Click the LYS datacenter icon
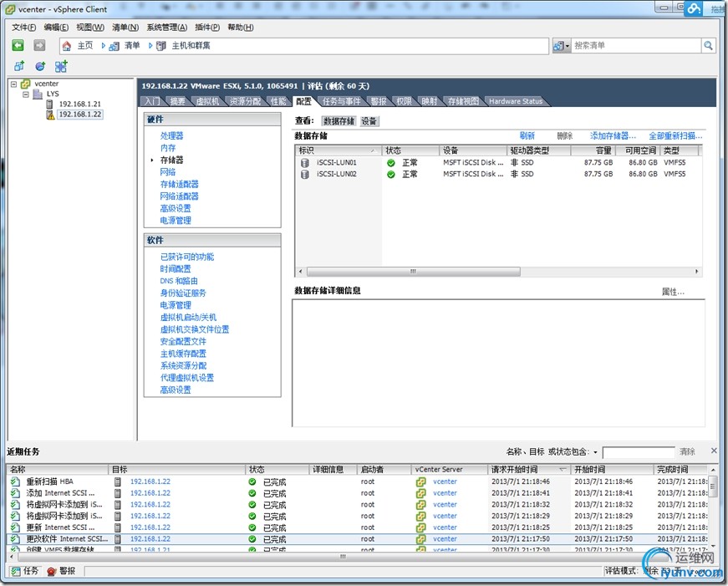Screen dimensions: 728x586 [38, 94]
